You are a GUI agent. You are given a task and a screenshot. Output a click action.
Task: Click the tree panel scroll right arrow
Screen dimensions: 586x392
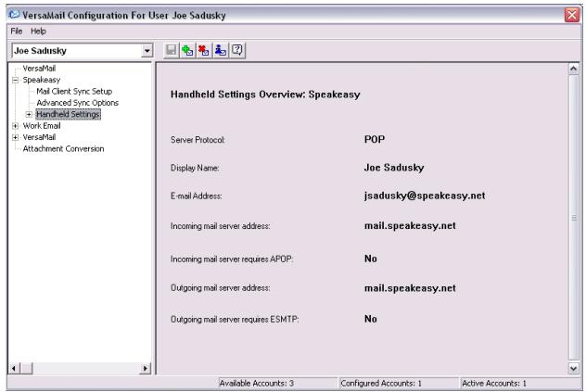click(x=146, y=369)
